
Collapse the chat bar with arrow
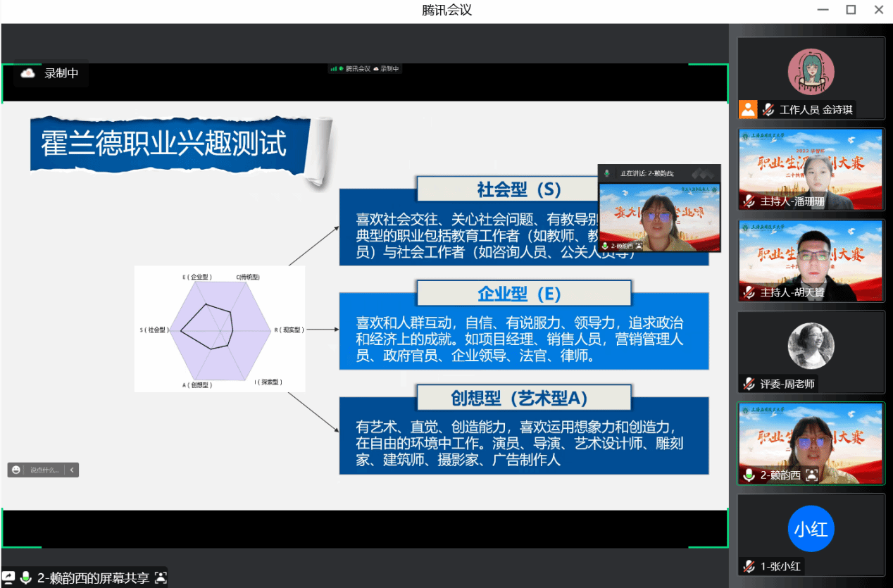[x=71, y=470]
